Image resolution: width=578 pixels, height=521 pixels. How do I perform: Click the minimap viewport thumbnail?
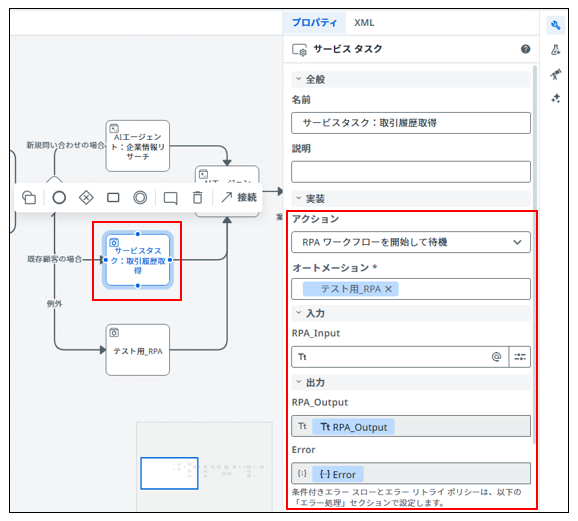tap(169, 473)
